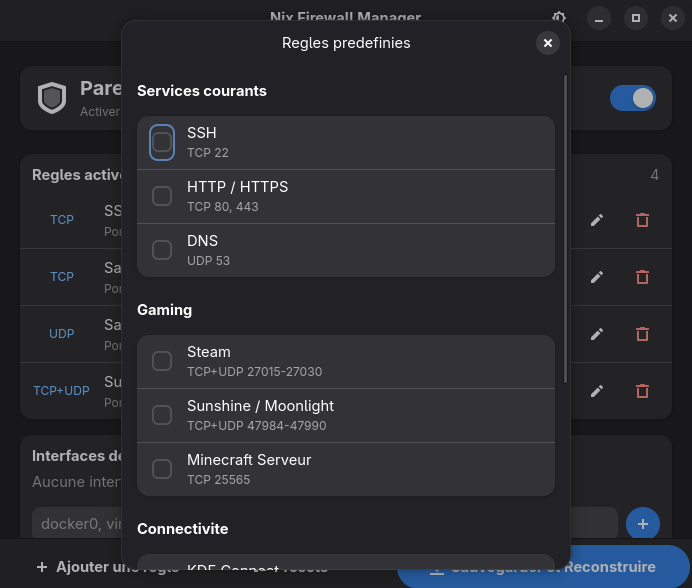Click the Connectivite section heading
Viewport: 692px width, 588px height.
coord(183,529)
